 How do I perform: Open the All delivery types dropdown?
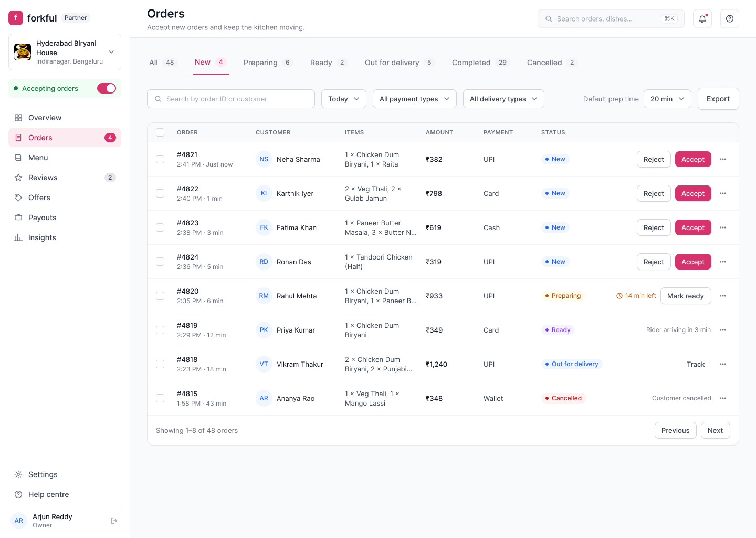pos(503,99)
